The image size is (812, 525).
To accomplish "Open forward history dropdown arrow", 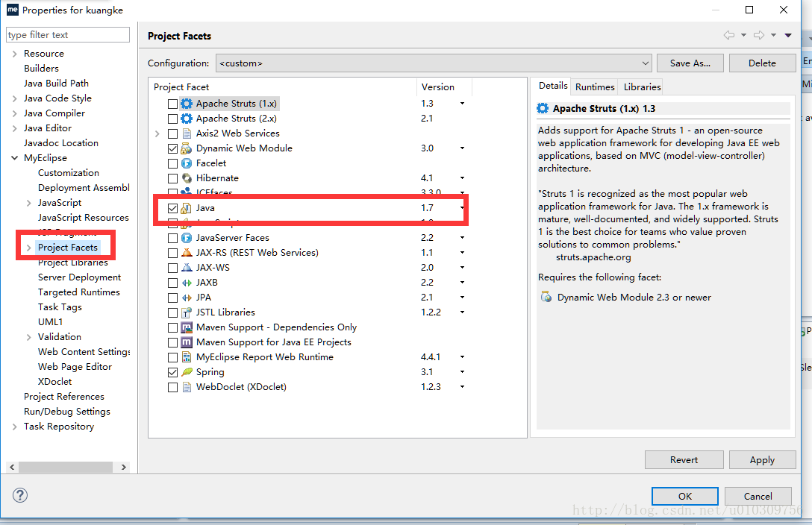I will click(773, 35).
